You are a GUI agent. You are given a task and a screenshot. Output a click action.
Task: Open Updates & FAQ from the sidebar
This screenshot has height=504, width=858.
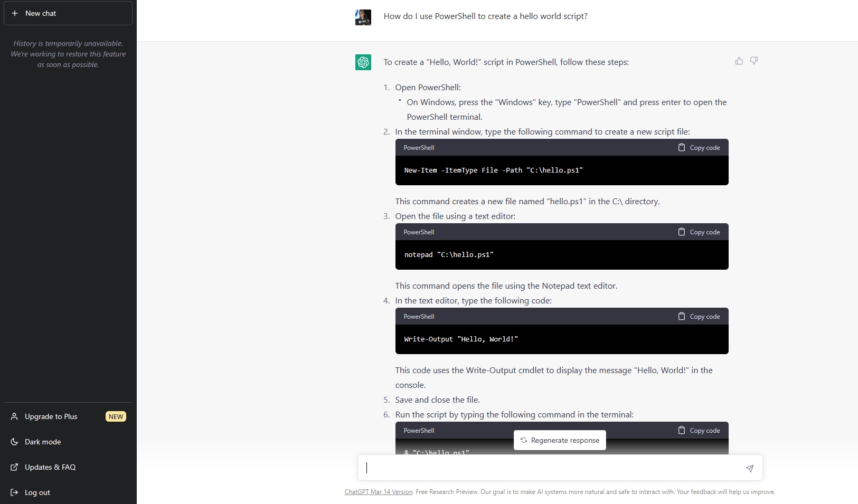tap(50, 467)
